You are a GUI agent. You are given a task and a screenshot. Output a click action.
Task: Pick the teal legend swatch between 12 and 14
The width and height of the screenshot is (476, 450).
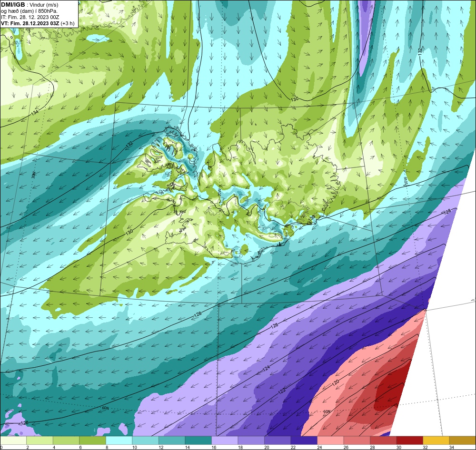click(172, 440)
